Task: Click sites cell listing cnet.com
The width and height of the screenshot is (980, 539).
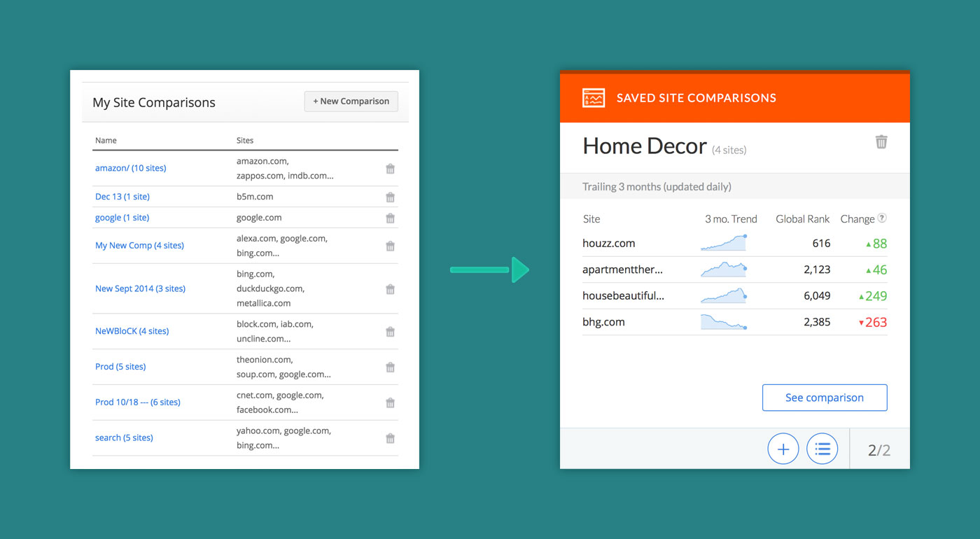Action: 280,402
